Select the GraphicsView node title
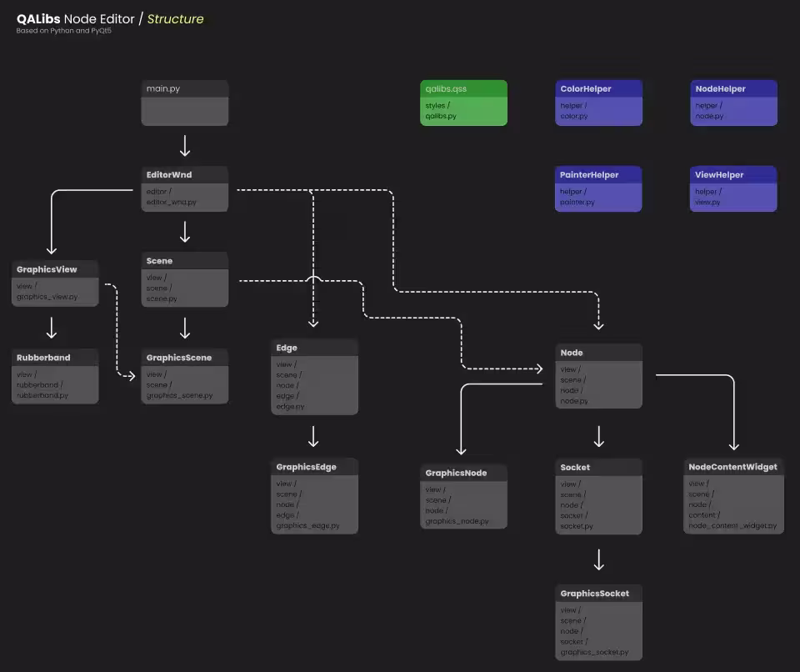Viewport: 800px width, 672px height. pos(47,269)
